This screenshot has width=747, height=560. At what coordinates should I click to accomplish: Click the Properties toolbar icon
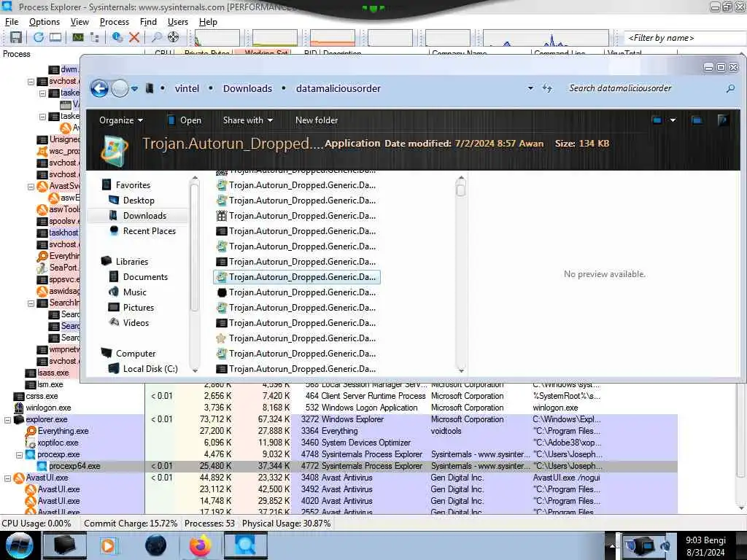[x=117, y=37]
